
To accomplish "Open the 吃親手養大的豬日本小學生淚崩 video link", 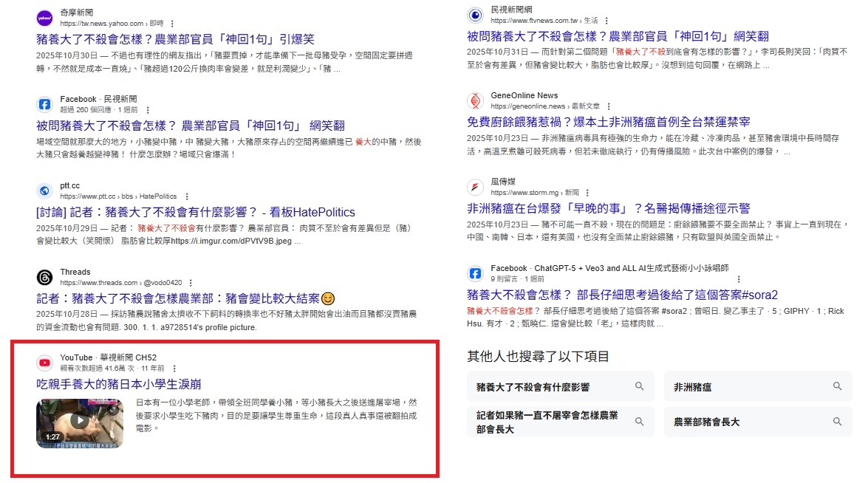I will (119, 384).
